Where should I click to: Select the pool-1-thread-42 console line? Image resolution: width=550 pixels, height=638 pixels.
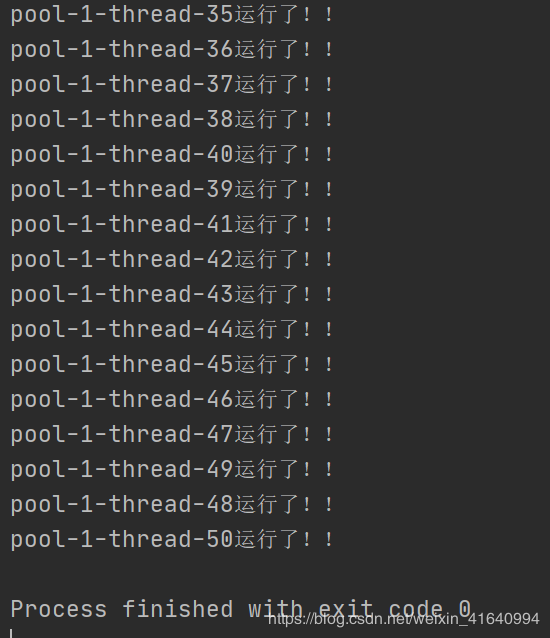172,260
